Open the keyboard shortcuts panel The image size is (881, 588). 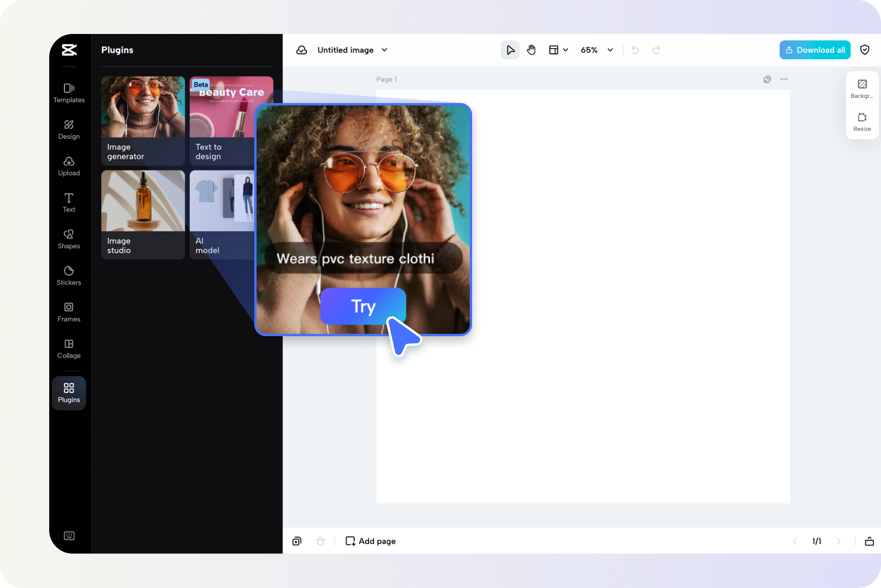point(70,535)
